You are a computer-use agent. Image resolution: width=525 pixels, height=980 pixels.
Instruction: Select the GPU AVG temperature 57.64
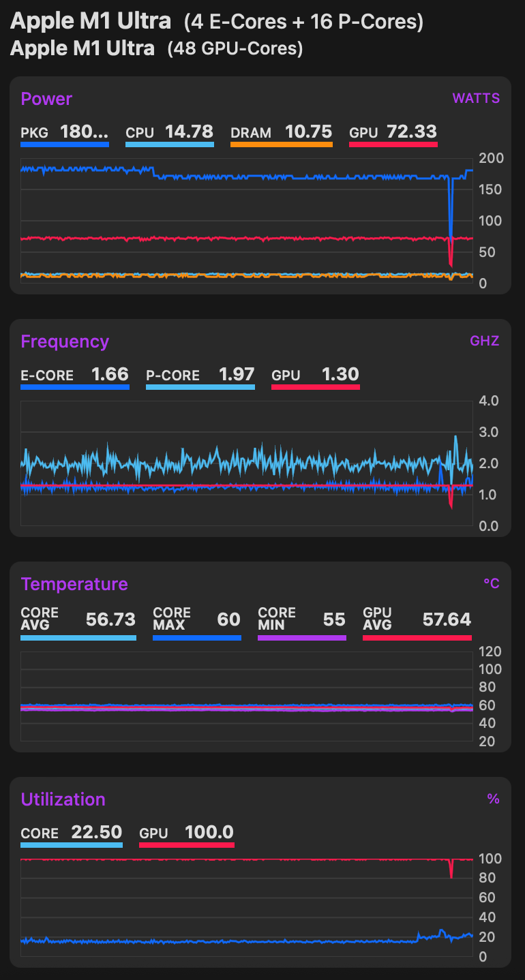(x=447, y=619)
